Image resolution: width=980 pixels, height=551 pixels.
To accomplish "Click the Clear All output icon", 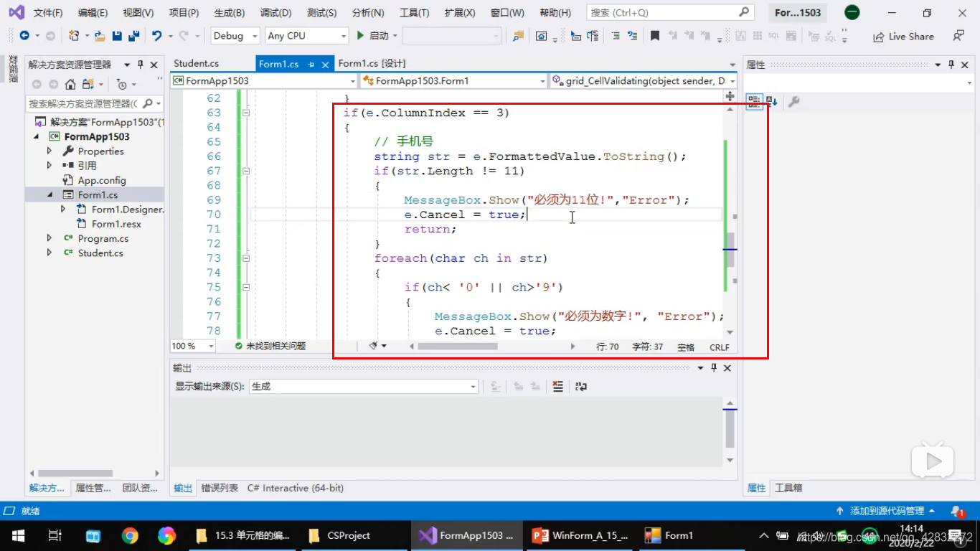I will (x=558, y=386).
